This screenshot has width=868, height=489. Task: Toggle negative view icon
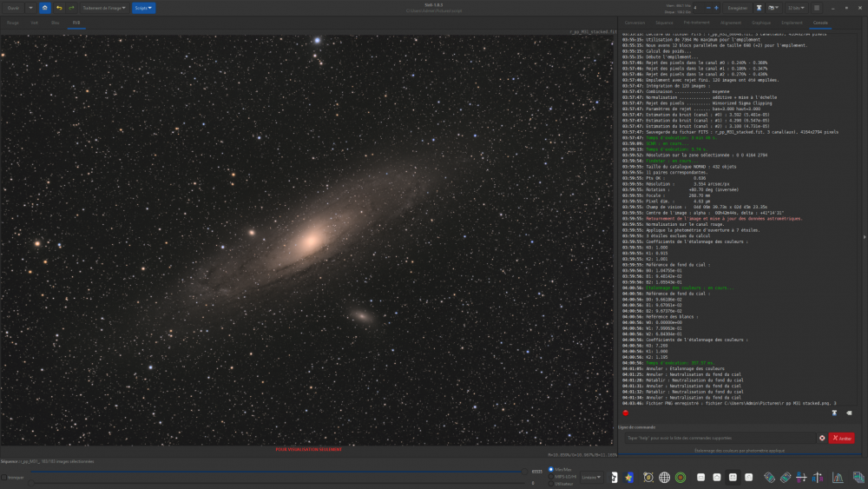point(614,478)
